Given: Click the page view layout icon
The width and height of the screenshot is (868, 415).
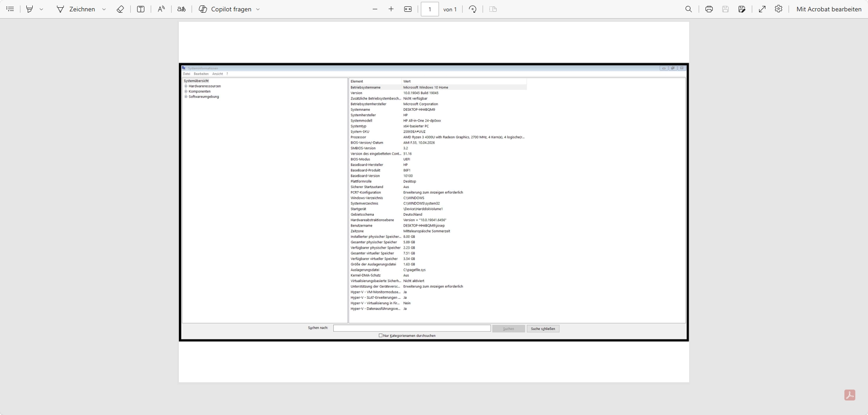Looking at the screenshot, I should coord(493,9).
